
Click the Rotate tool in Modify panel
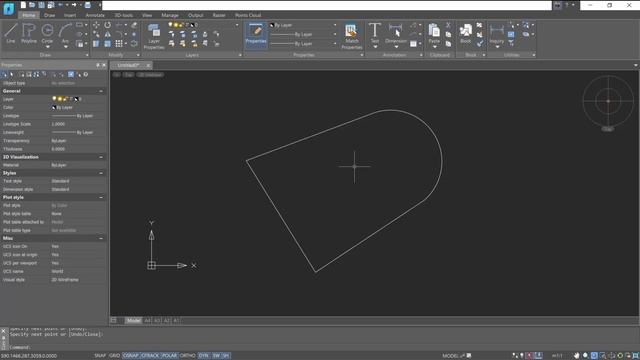pos(107,25)
